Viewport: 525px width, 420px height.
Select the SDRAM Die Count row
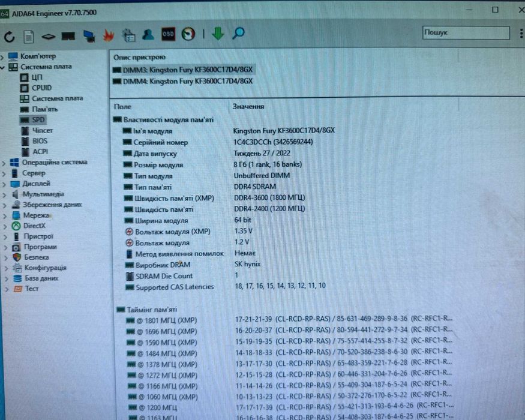point(182,276)
